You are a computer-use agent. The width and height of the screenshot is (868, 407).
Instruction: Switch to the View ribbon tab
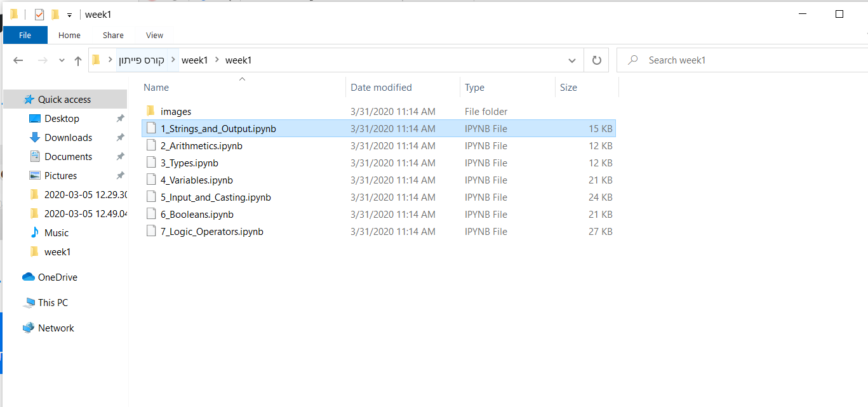[154, 35]
